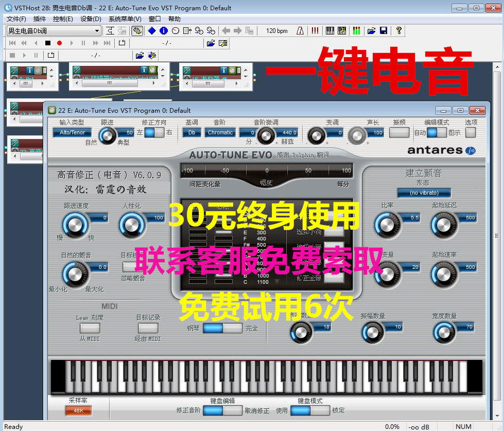Toggle the Learn 刻度 从 MIDI button
The width and height of the screenshot is (504, 432).
pyautogui.click(x=90, y=328)
